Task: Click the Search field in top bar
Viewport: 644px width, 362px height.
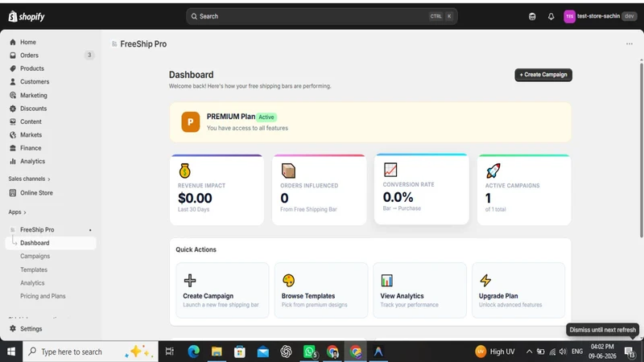Action: pyautogui.click(x=321, y=16)
